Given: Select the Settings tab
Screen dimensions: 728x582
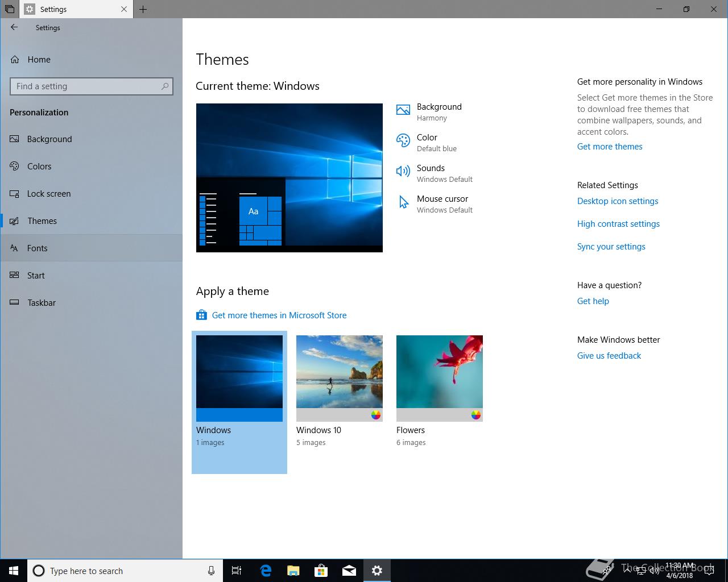Looking at the screenshot, I should coord(76,9).
